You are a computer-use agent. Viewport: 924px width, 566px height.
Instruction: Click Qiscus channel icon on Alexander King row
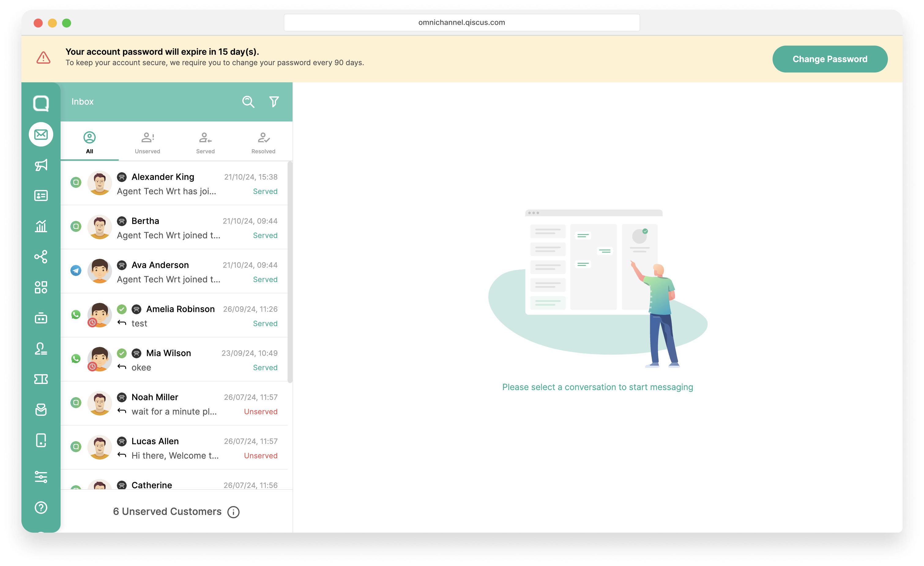[x=76, y=182]
